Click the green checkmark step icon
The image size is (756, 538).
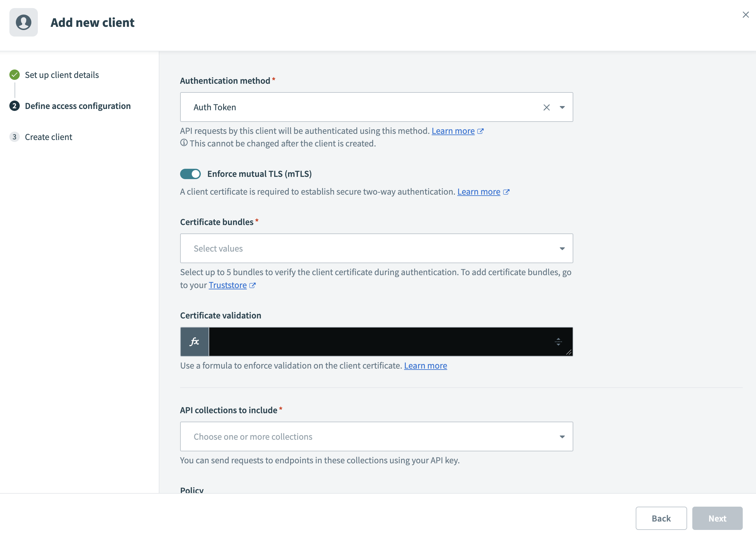click(15, 75)
